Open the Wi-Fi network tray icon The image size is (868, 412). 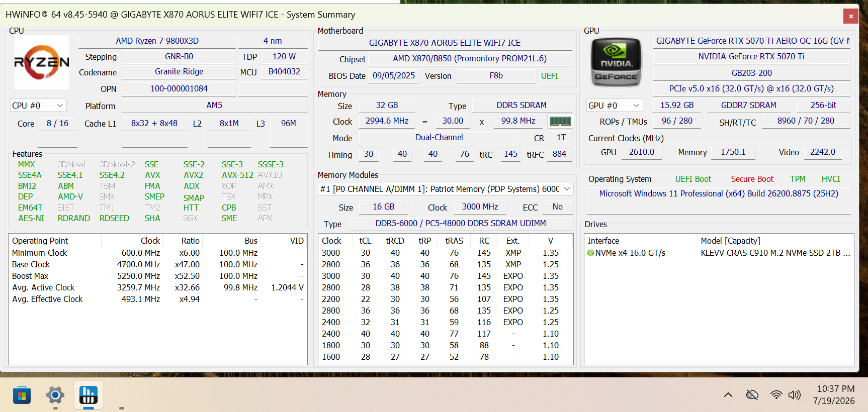776,395
